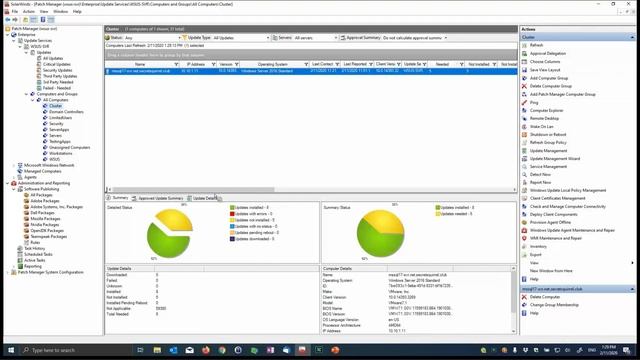Select Domain Controllers group in tree
The width and height of the screenshot is (640, 360).
pyautogui.click(x=66, y=112)
